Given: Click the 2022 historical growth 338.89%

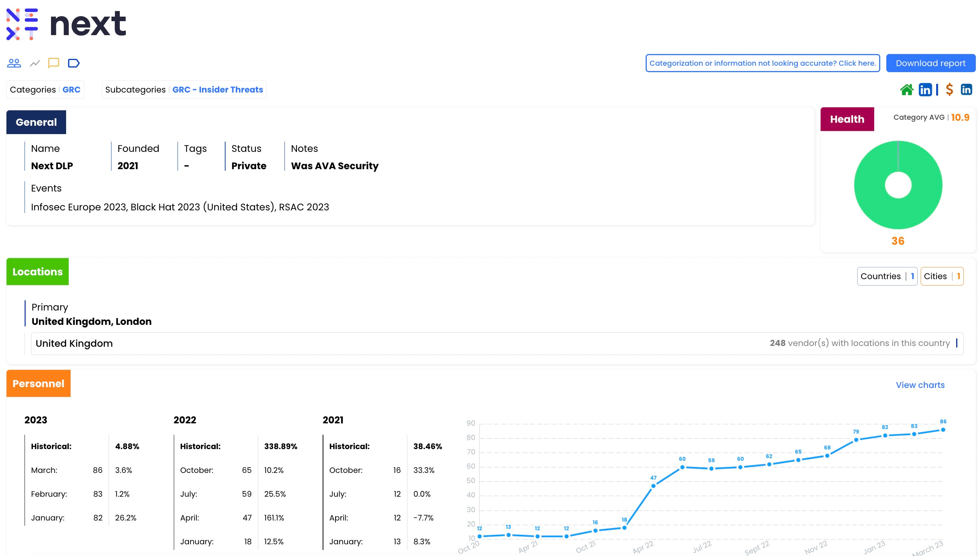Looking at the screenshot, I should (x=281, y=446).
